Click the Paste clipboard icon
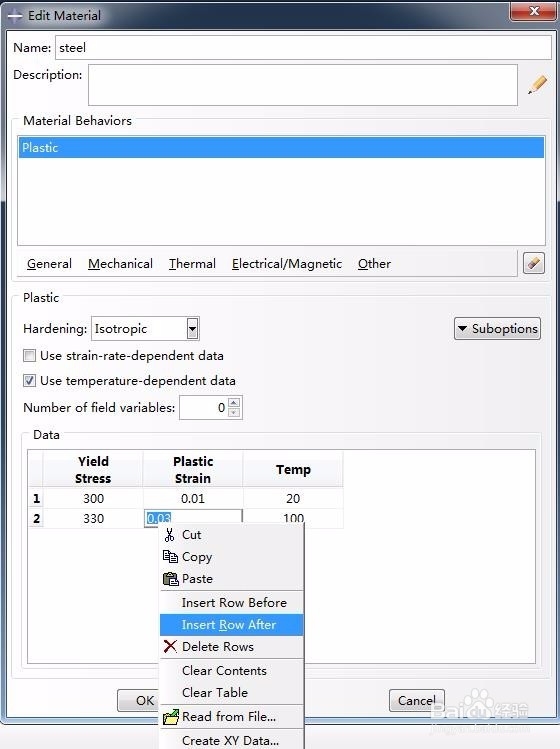The image size is (560, 749). [x=171, y=579]
